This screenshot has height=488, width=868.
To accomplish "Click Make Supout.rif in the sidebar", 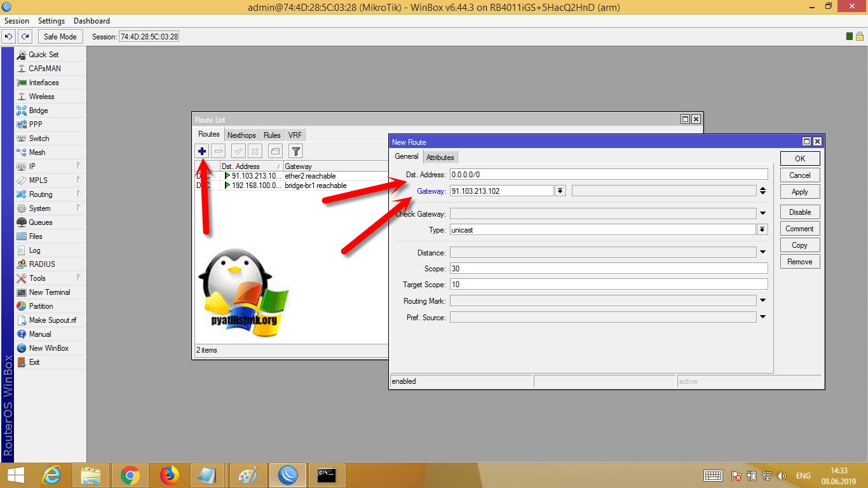I will click(x=50, y=320).
